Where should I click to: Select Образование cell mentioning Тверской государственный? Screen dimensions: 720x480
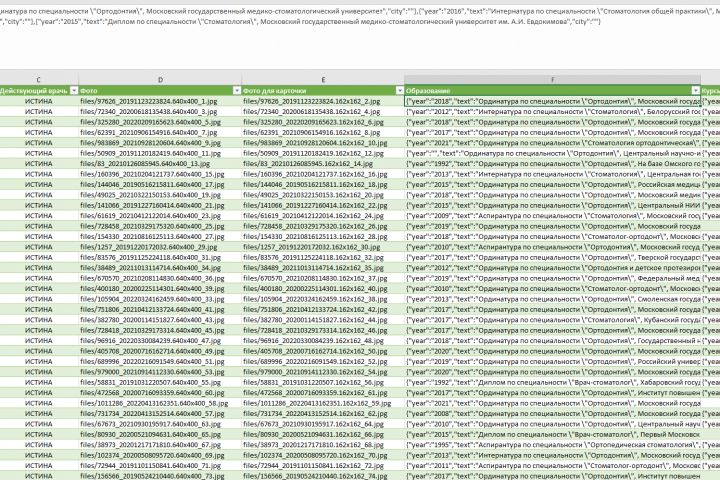tap(552, 258)
